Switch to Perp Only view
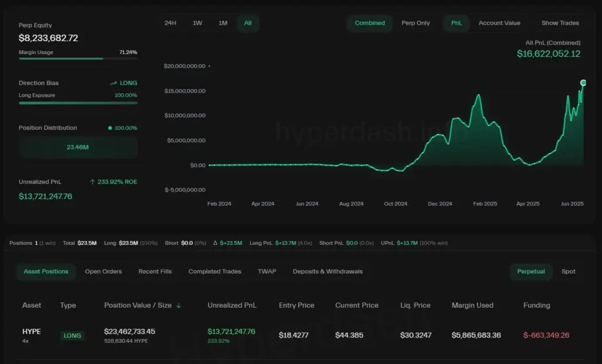Image resolution: width=602 pixels, height=364 pixels. click(416, 23)
